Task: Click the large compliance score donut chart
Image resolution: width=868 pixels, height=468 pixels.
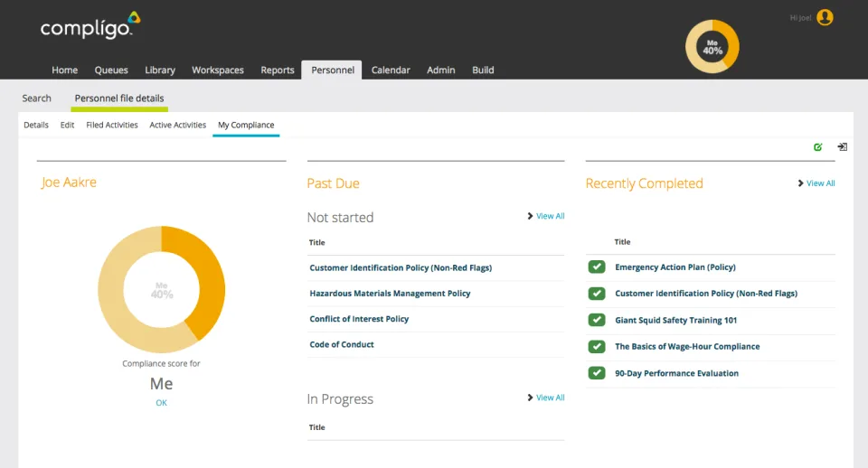Action: tap(162, 289)
